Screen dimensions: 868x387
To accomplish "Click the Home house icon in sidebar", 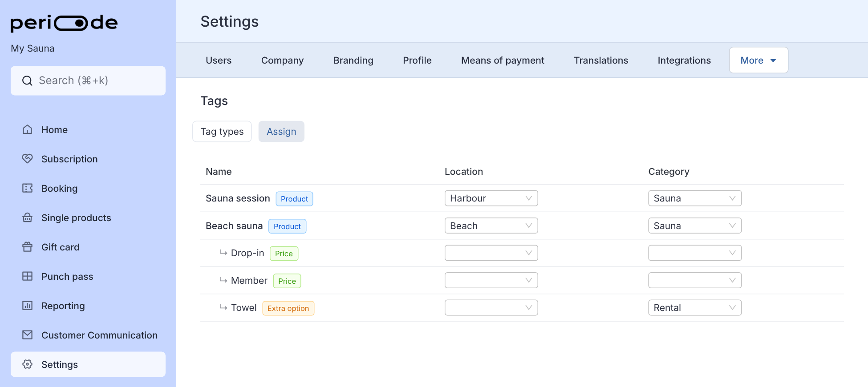I will point(28,129).
